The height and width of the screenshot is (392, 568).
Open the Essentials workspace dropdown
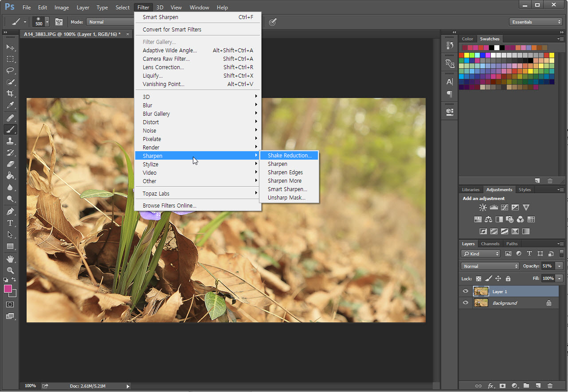coord(536,22)
